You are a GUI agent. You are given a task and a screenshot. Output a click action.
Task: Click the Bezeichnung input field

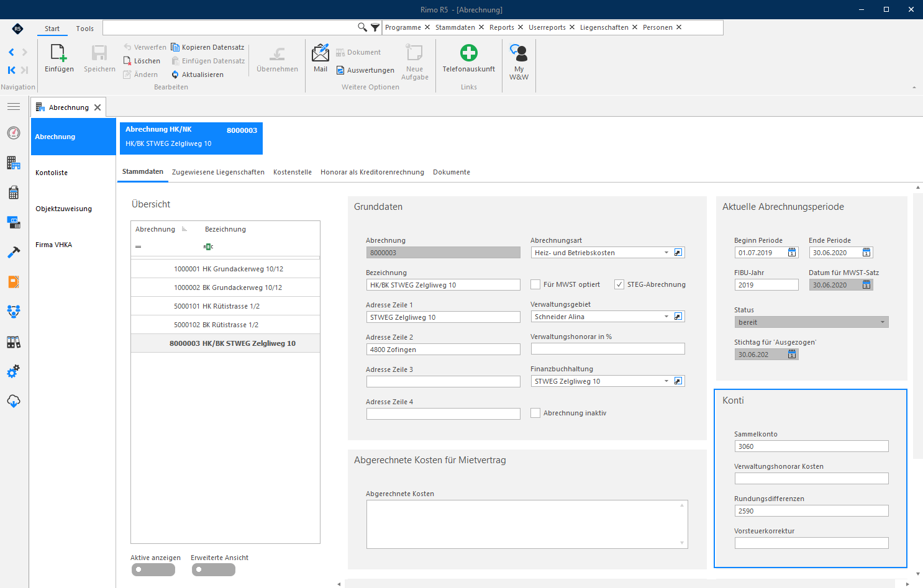pos(443,285)
